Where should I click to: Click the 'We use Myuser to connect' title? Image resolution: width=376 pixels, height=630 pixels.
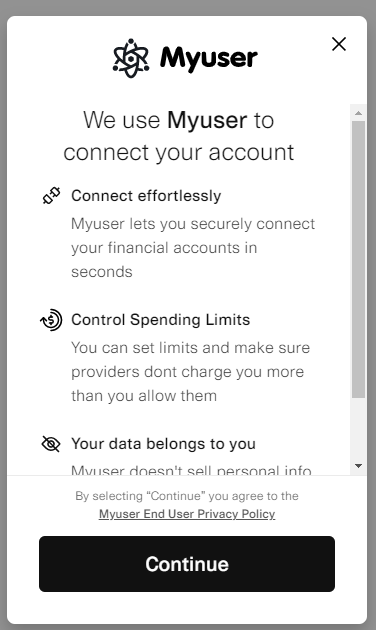pyautogui.click(x=179, y=136)
